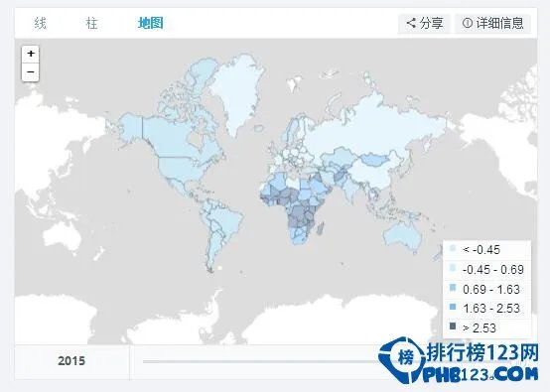This screenshot has height=392, width=550.
Task: Zoom in the map with plus button
Action: (31, 54)
